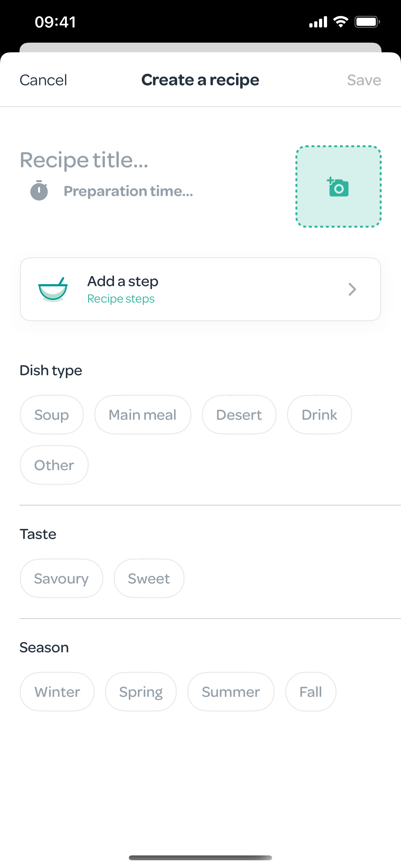The image size is (401, 868).
Task: Check the battery icon in status bar
Action: click(367, 22)
